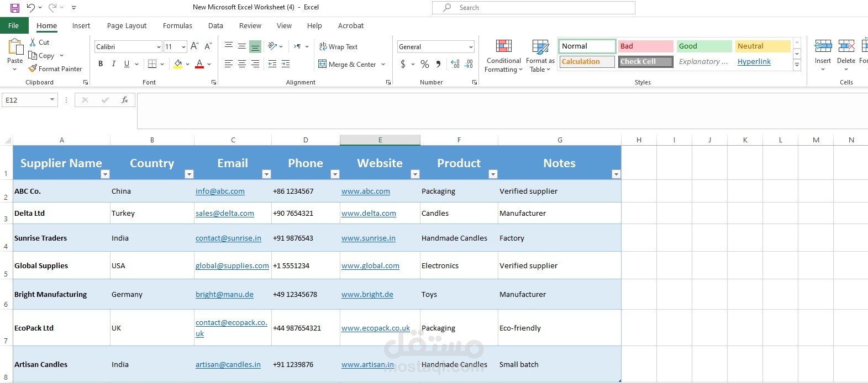Viewport: 868px width, 383px height.
Task: Click Increase Decimal icon
Action: click(x=455, y=64)
